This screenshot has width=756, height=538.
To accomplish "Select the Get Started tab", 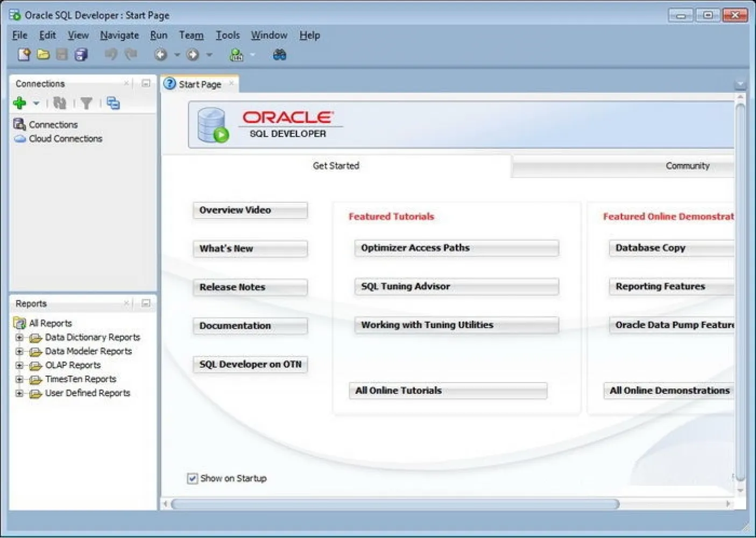I will click(x=336, y=166).
